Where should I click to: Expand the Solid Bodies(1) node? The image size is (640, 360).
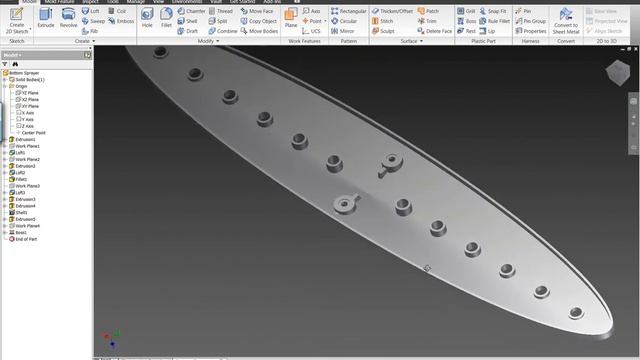(5, 80)
